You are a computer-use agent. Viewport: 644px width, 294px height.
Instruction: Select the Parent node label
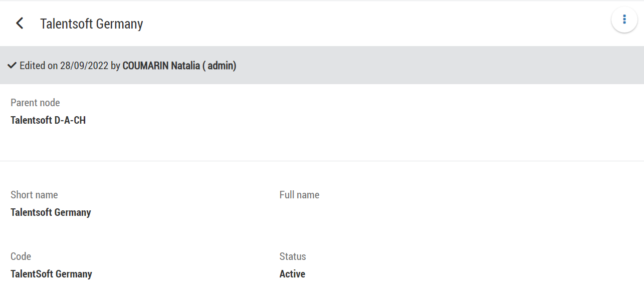coord(35,103)
